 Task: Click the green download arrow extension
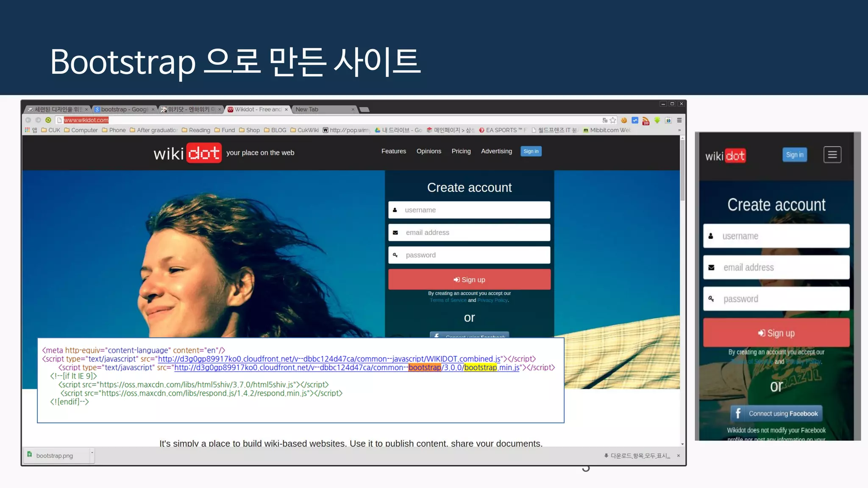(x=657, y=120)
